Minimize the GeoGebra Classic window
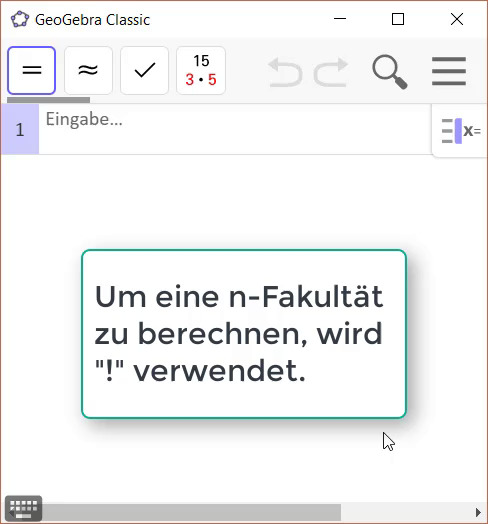 click(x=340, y=19)
